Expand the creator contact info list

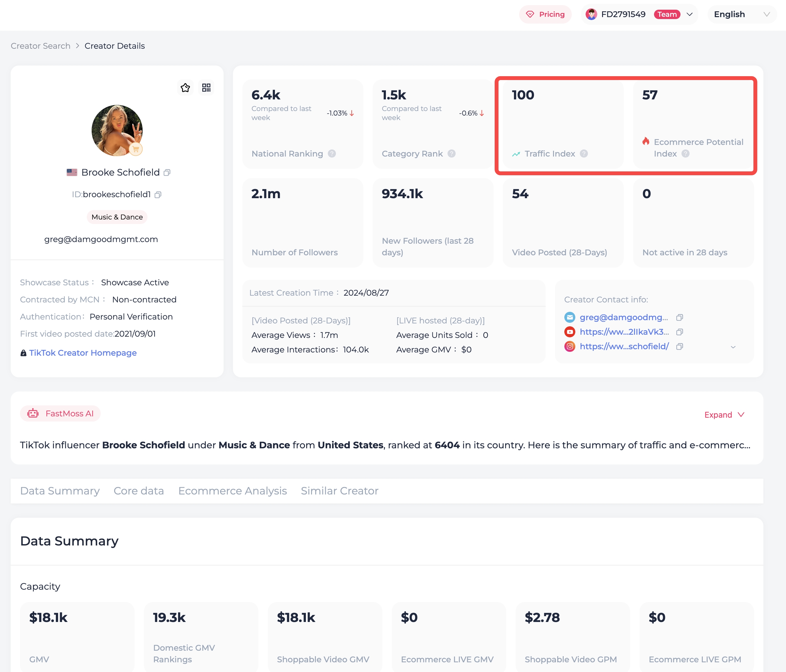733,347
